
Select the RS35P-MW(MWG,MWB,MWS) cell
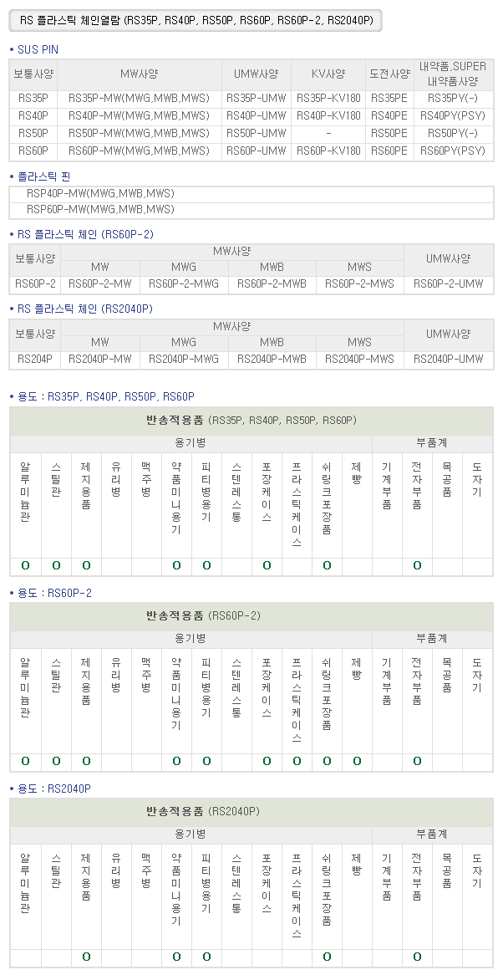pos(139,98)
